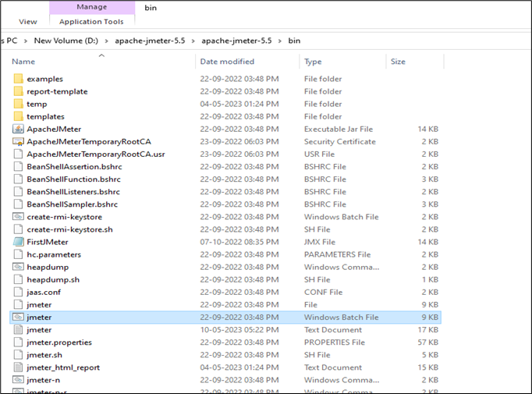Click the Executable Jar File type cell
The height and width of the screenshot is (394, 532).
pyautogui.click(x=339, y=129)
